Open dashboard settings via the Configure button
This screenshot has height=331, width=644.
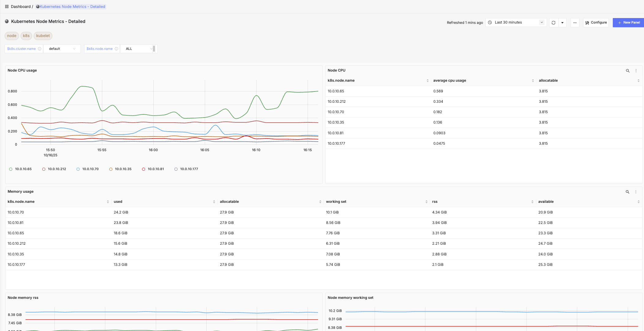coord(595,22)
